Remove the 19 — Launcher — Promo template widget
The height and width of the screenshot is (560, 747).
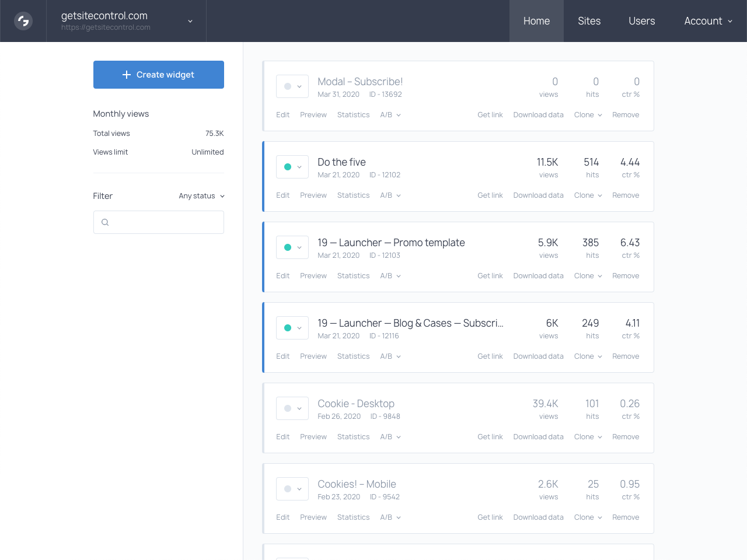(x=626, y=276)
